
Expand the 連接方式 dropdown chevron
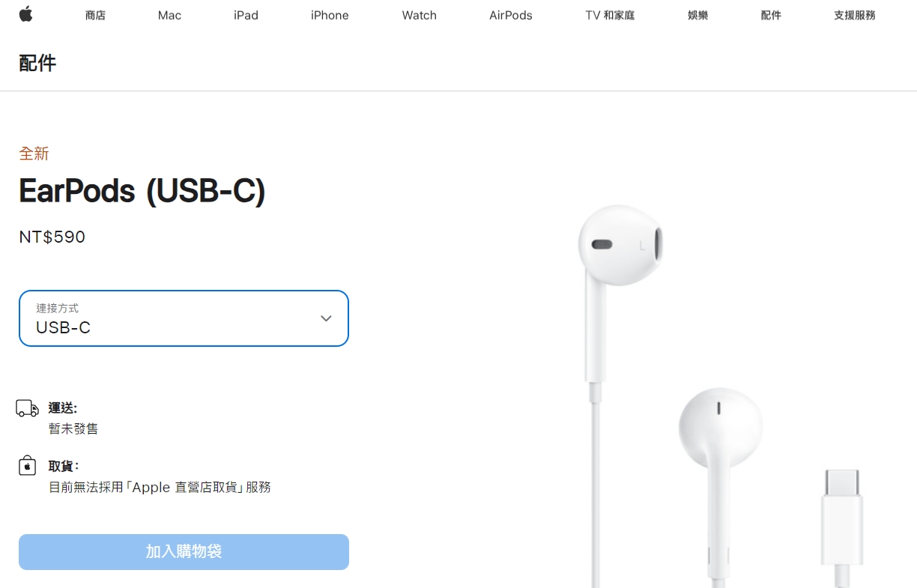pyautogui.click(x=326, y=318)
